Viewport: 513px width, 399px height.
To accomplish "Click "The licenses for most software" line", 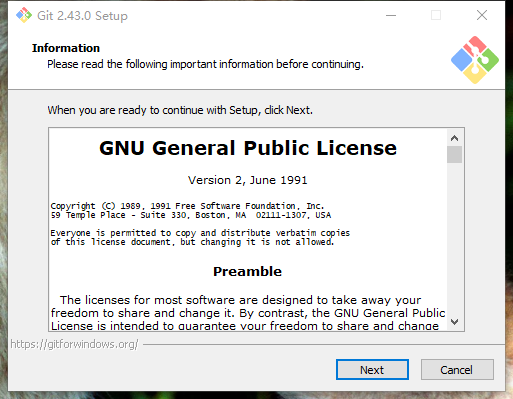I will (x=240, y=300).
